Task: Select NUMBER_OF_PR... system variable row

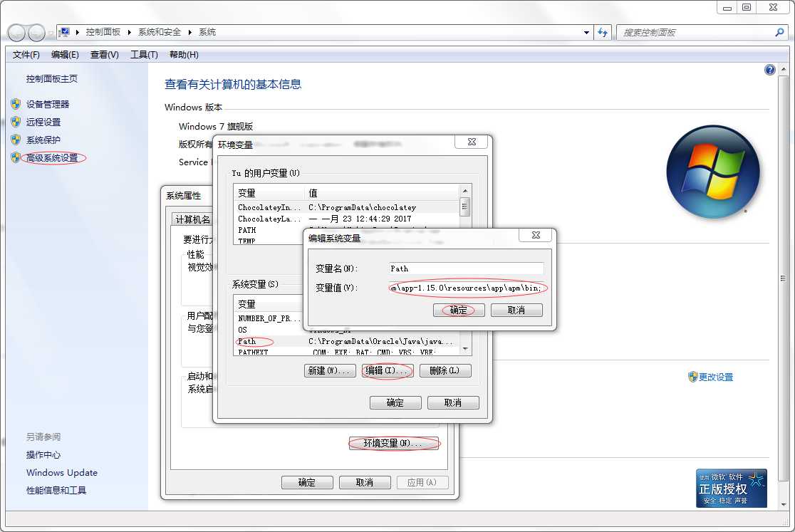Action: tap(347, 318)
